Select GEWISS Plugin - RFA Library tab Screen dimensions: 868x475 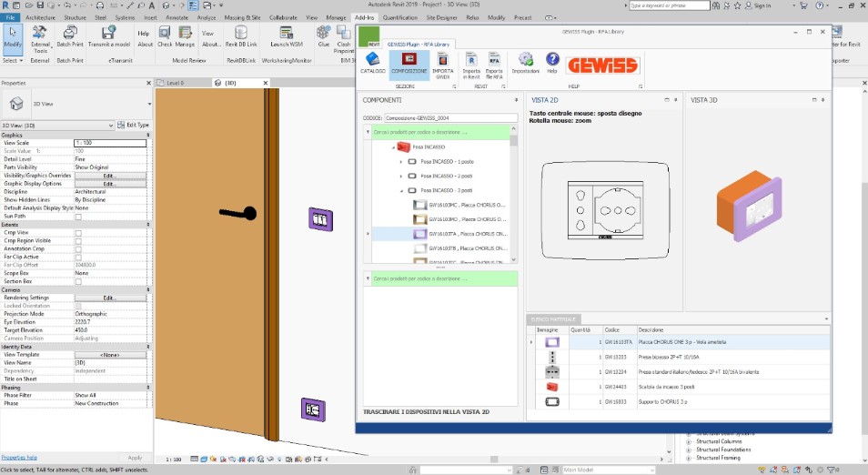pos(419,45)
